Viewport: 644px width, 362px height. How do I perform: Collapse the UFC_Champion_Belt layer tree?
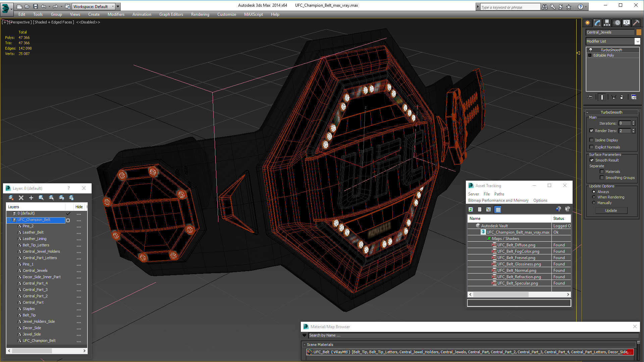9,220
